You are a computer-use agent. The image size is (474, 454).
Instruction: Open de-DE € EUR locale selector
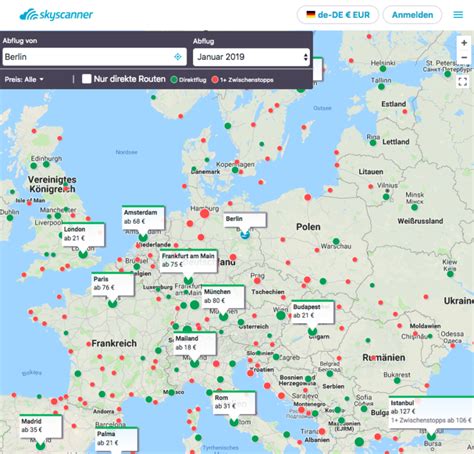(338, 15)
